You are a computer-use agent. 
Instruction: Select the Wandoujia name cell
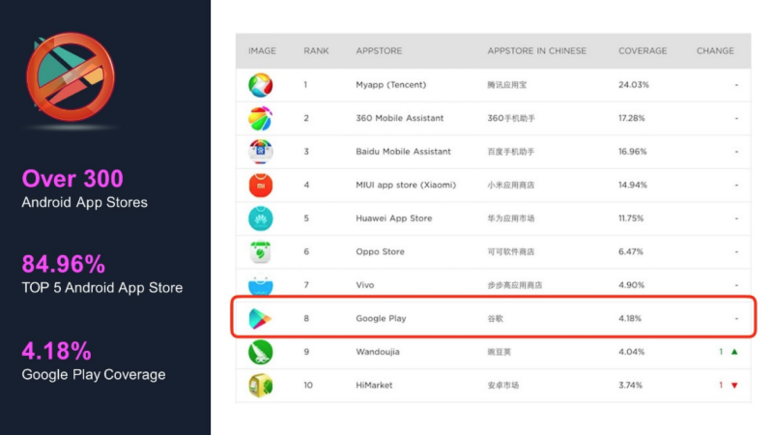(x=378, y=352)
